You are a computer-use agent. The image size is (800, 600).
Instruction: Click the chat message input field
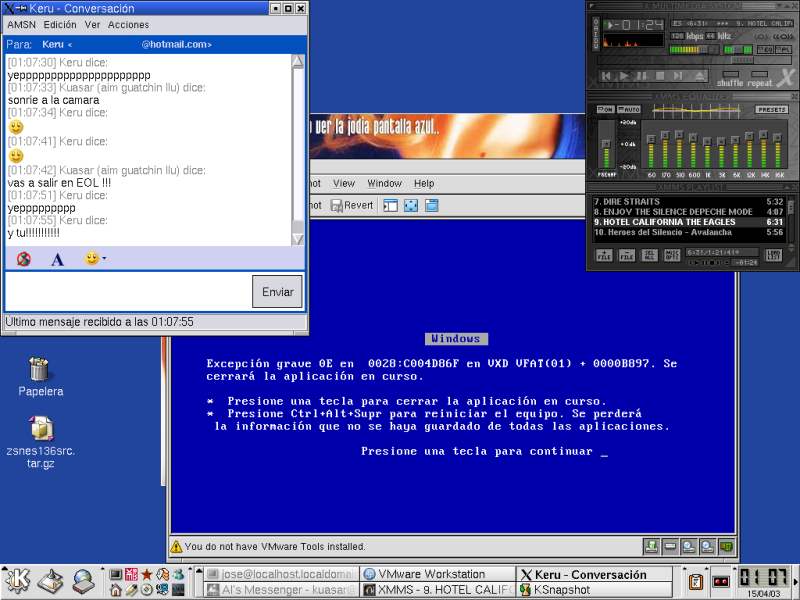click(x=128, y=292)
